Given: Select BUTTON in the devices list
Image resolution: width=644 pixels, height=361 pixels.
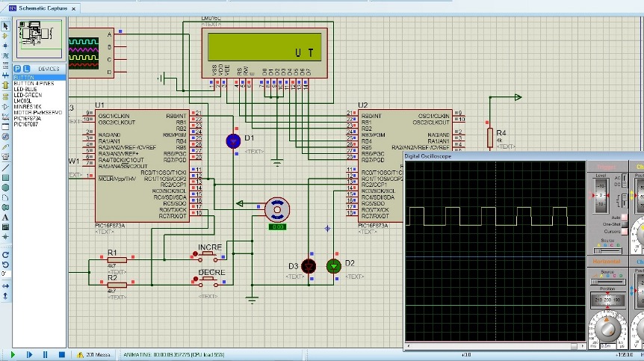Looking at the screenshot, I should click(x=39, y=78).
